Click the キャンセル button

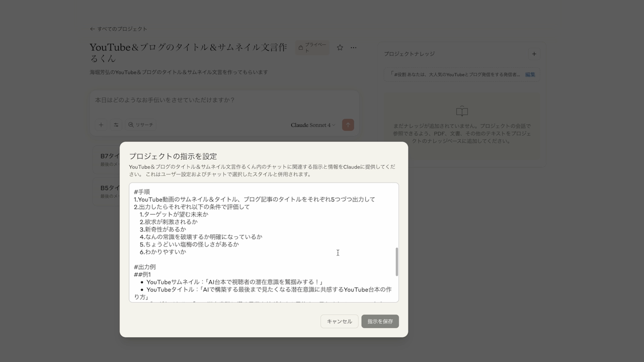point(339,321)
